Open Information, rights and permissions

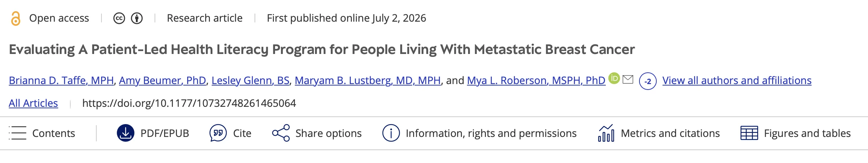coord(491,133)
